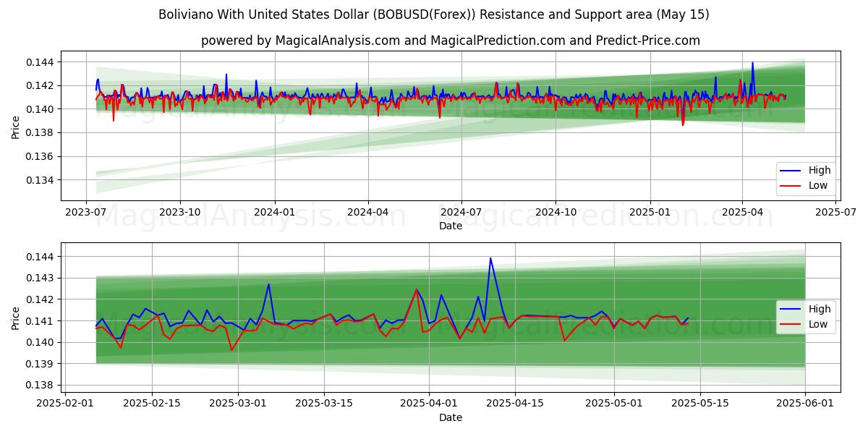Click the 0.134 price tick on the upper chart
Screen dimensions: 868x434
coord(41,180)
